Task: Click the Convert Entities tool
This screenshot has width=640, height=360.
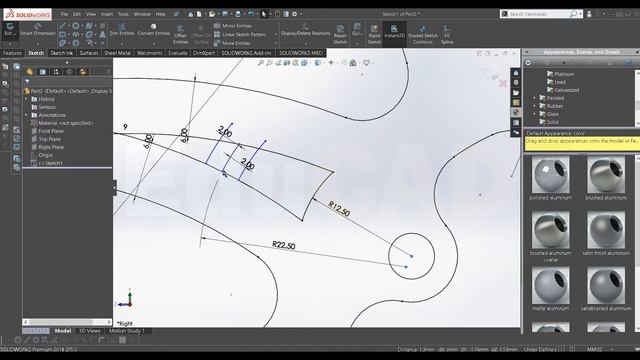Action: tap(153, 29)
